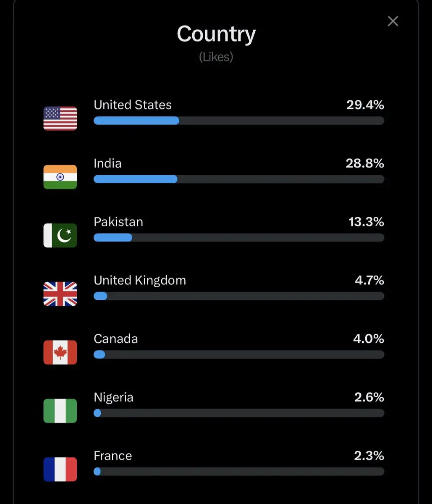432x504 pixels.
Task: Click the Country heading
Action: pos(216,34)
